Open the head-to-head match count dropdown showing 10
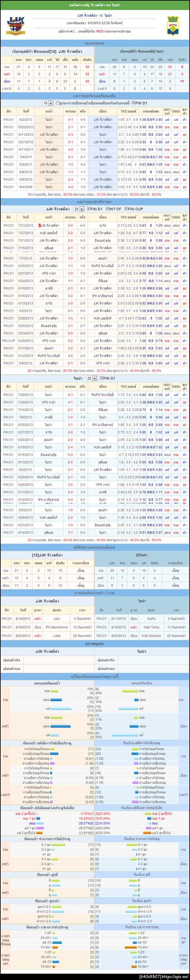 point(47,103)
